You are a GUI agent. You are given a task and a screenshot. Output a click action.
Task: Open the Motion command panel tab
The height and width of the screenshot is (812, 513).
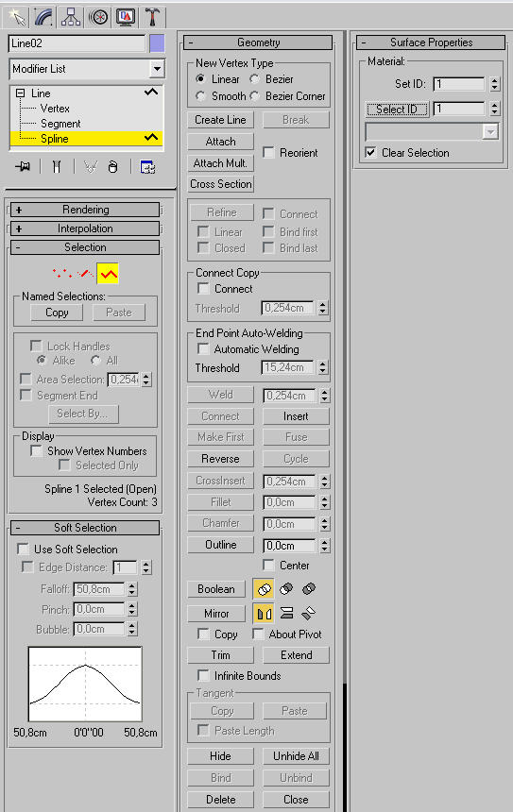tap(98, 17)
